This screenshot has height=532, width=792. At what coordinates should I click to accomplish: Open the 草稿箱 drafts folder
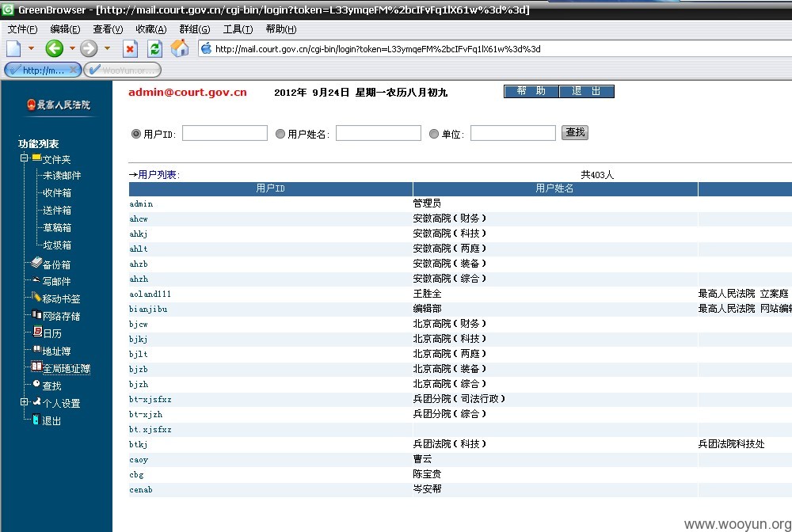tap(57, 228)
